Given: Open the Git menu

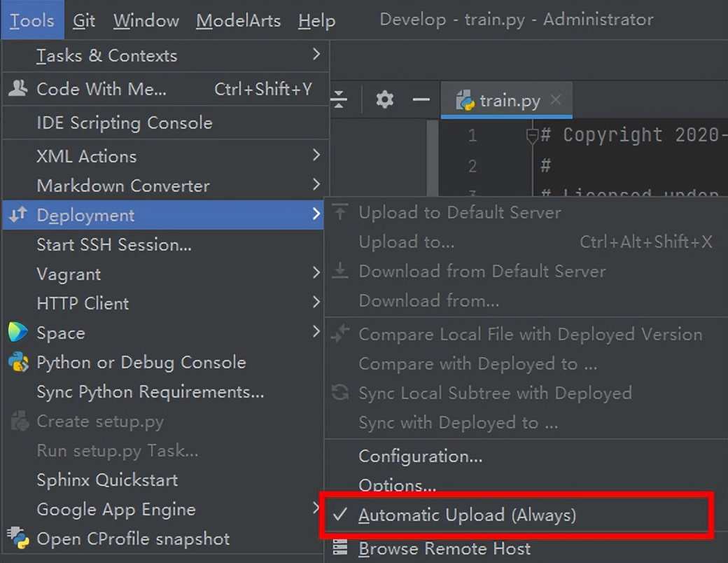Looking at the screenshot, I should 84,20.
